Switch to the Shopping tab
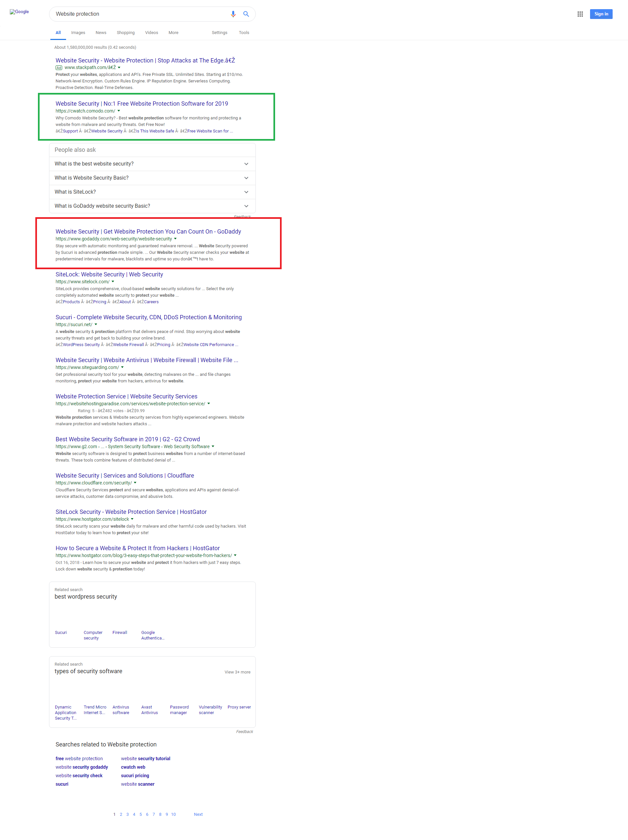 (x=126, y=33)
